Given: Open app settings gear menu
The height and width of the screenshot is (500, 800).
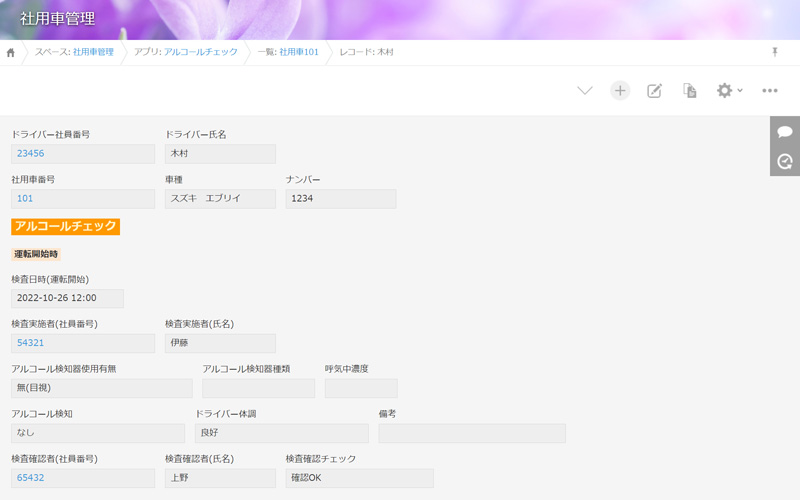Looking at the screenshot, I should (730, 91).
